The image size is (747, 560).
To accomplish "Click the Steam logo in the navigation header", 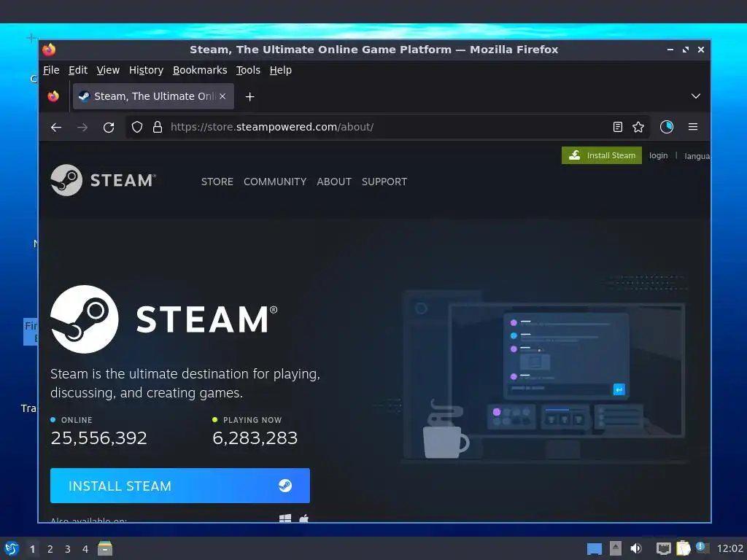I will tap(103, 180).
